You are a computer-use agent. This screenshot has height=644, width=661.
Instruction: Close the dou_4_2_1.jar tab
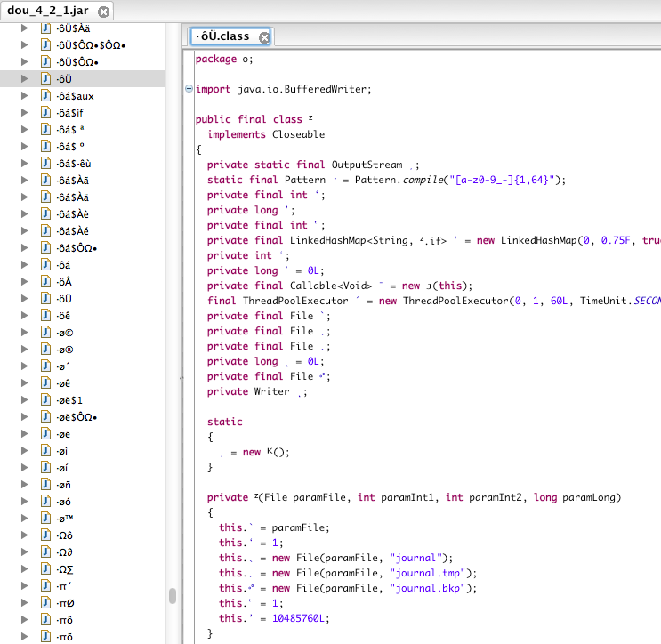(x=103, y=12)
